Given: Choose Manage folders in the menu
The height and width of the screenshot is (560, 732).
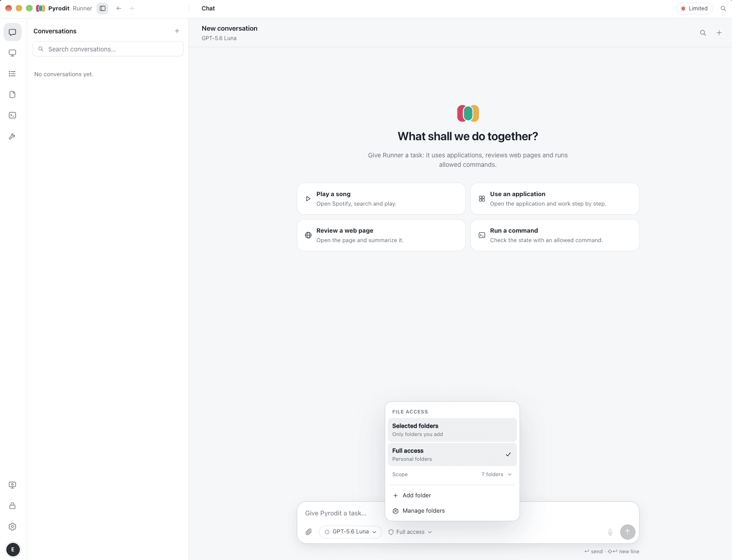Looking at the screenshot, I should 452,510.
